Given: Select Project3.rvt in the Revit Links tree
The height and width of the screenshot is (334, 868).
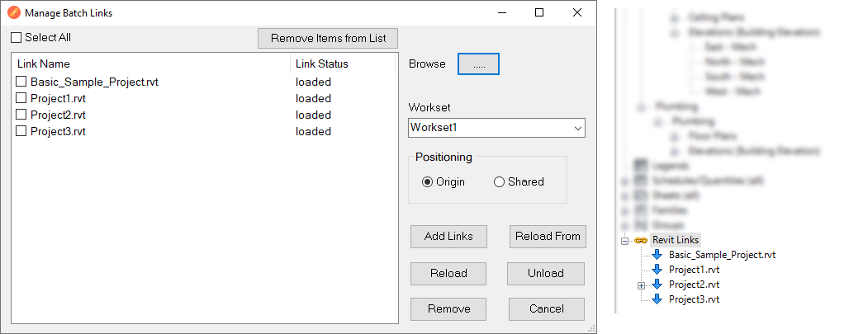Looking at the screenshot, I should coord(694,299).
